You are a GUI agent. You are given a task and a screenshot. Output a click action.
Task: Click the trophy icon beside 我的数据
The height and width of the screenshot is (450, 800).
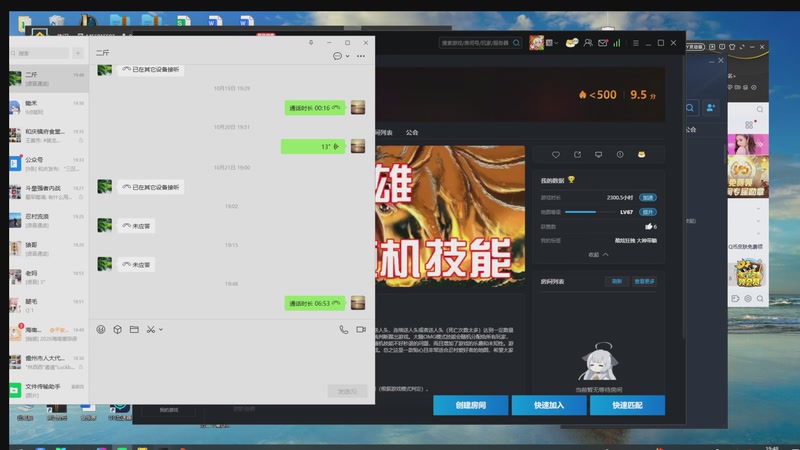pos(571,180)
